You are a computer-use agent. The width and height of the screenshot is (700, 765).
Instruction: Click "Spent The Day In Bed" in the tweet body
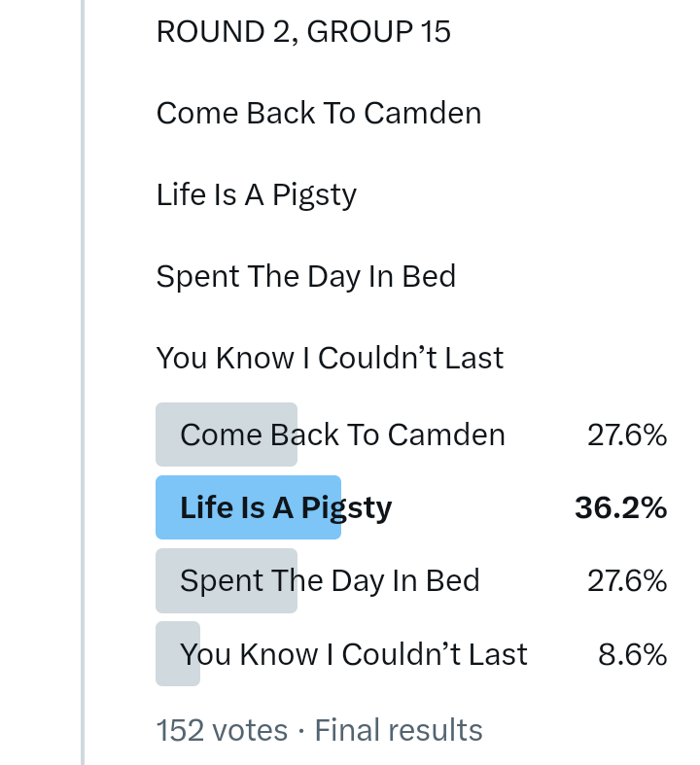pos(306,277)
